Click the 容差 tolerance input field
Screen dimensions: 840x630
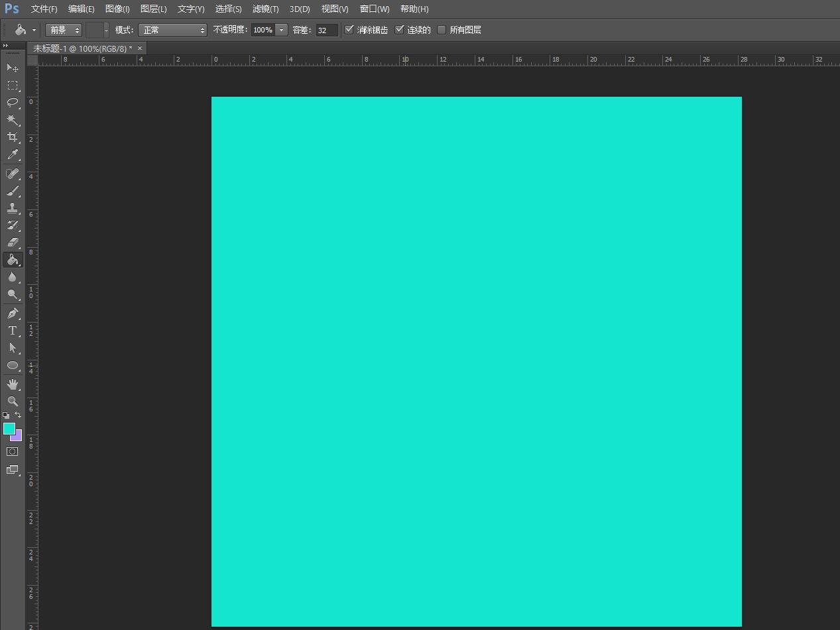click(x=326, y=30)
